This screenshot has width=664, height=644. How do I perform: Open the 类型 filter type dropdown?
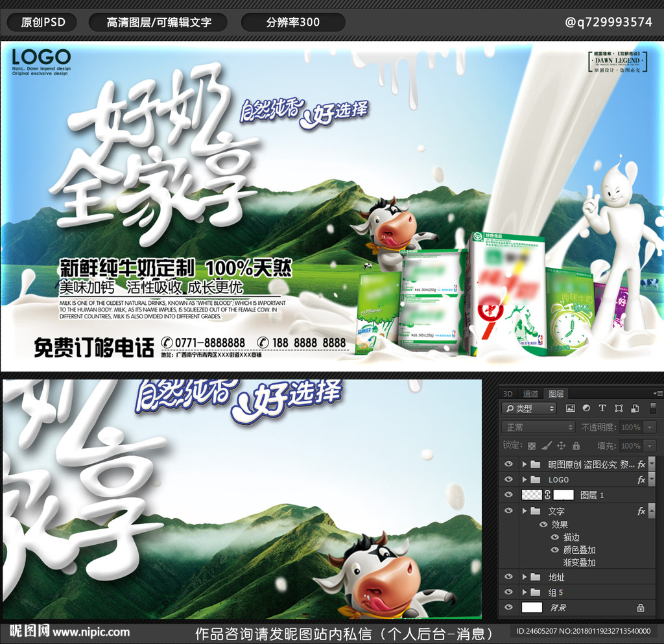point(529,408)
